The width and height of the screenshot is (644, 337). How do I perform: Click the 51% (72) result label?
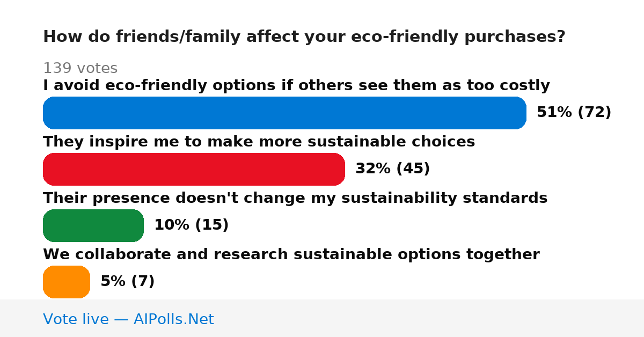[574, 112]
